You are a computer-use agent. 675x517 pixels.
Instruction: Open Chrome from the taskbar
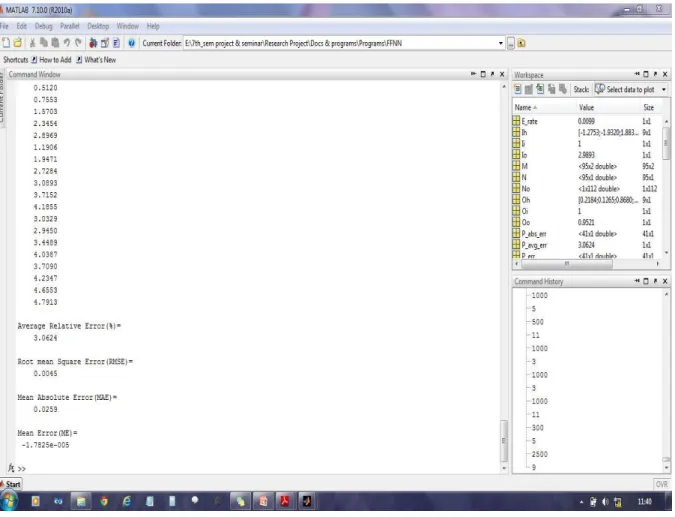104,501
